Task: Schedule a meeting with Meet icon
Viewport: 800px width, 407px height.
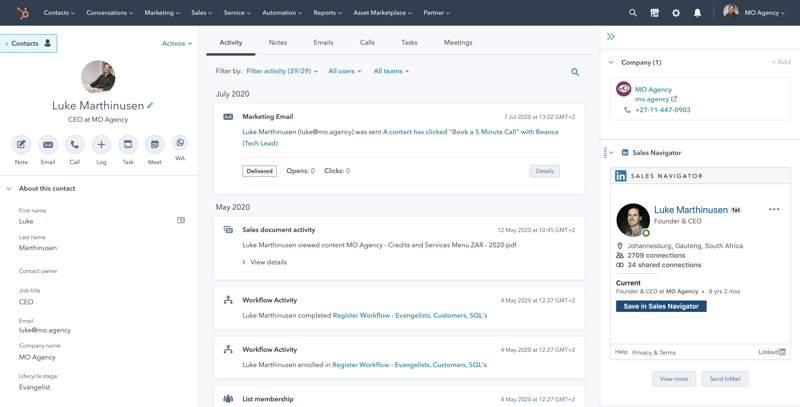Action: coord(155,145)
